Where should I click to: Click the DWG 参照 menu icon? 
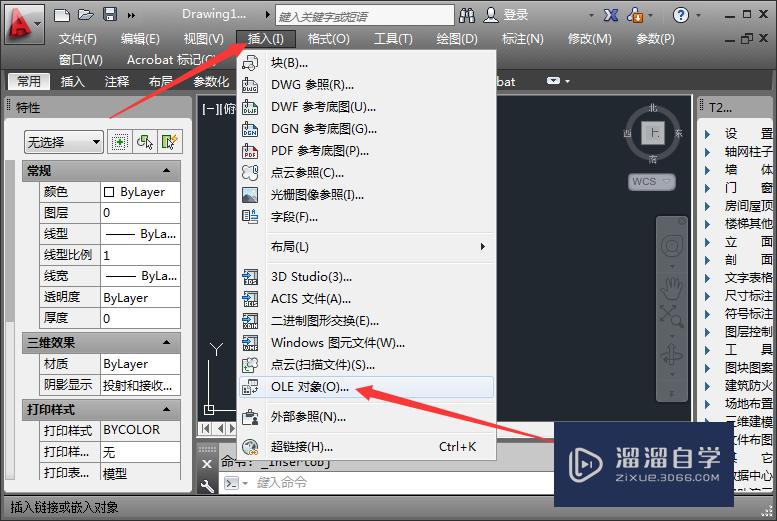tap(250, 85)
